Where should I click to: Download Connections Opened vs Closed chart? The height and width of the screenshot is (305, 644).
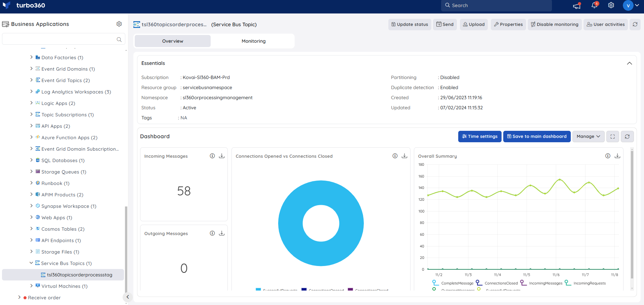404,156
